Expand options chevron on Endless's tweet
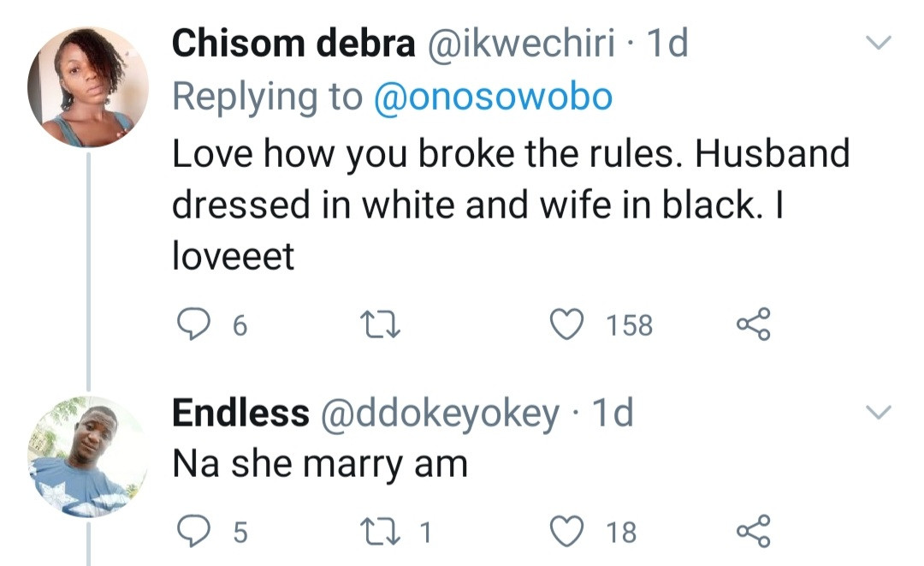Screen dimensions: 924x566 [880, 413]
